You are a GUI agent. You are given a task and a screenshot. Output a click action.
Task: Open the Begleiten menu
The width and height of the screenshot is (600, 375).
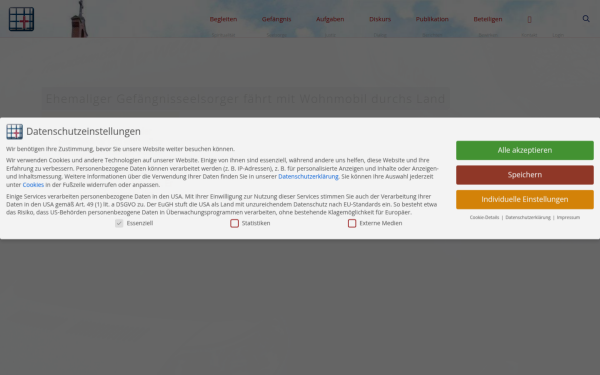coord(223,19)
